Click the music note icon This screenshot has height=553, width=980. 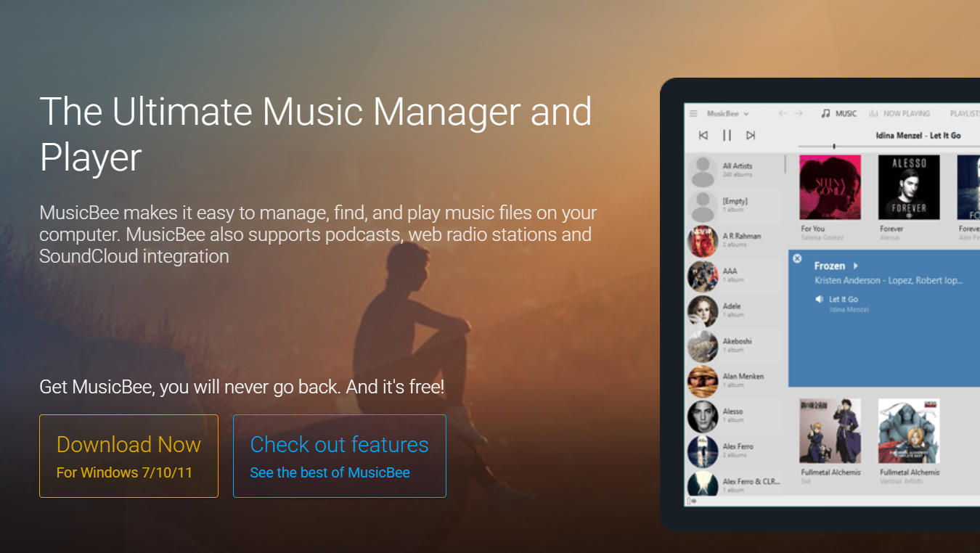pyautogui.click(x=825, y=114)
